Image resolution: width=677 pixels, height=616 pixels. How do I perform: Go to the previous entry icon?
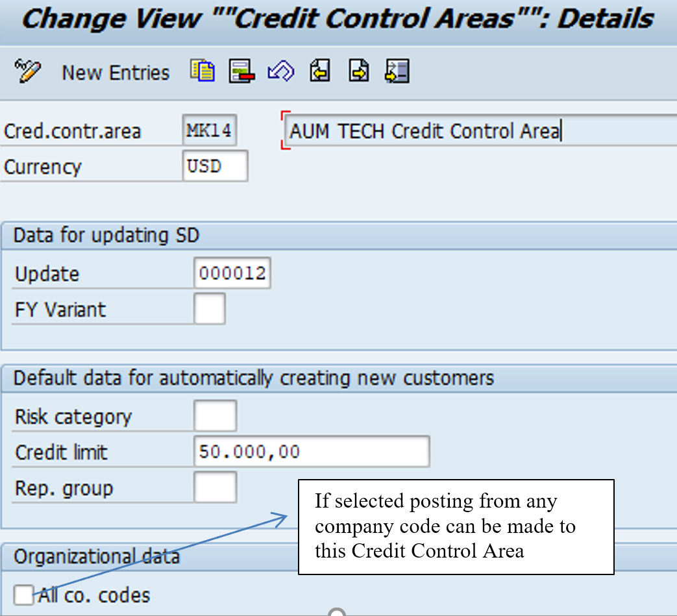point(320,71)
